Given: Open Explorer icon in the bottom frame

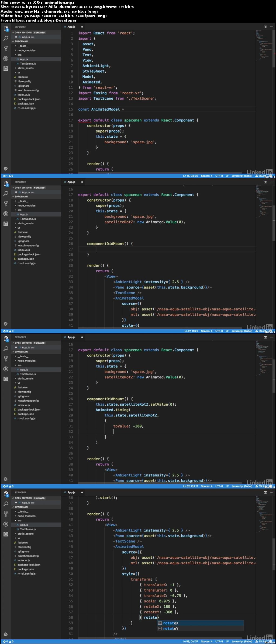Looking at the screenshot, I should 6,494.
